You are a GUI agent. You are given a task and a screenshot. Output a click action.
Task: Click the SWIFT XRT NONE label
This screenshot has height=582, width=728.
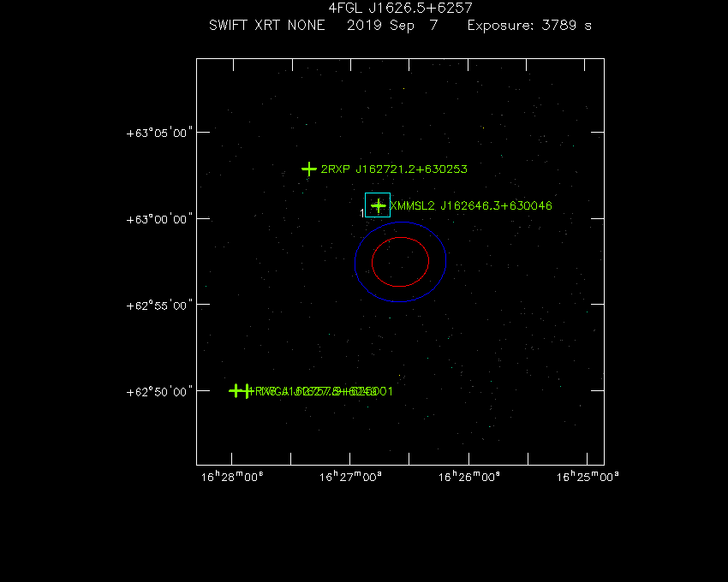tap(267, 25)
